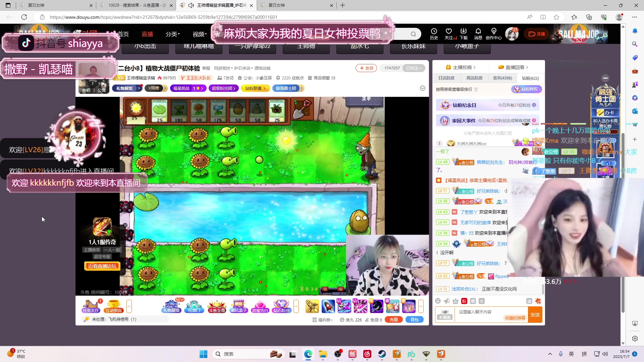Screen dimensions: 644x362
Task: Click the browser address bar URL
Action: (x=163, y=17)
